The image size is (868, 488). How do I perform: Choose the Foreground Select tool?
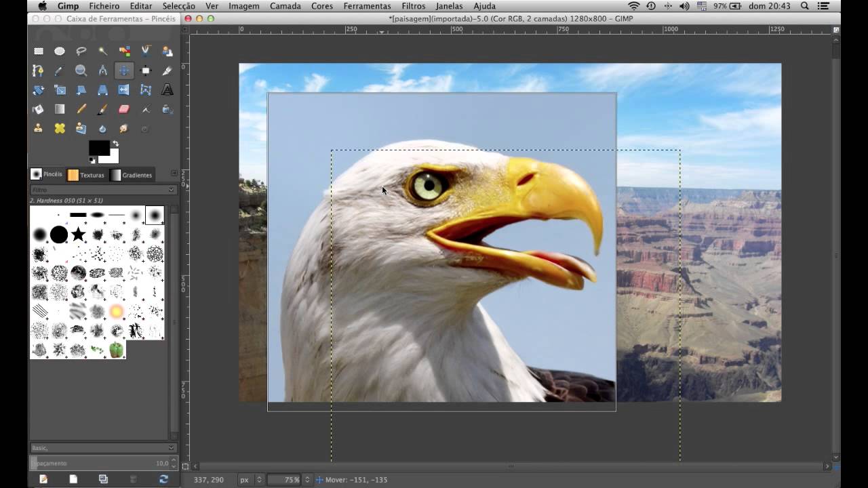coord(167,51)
